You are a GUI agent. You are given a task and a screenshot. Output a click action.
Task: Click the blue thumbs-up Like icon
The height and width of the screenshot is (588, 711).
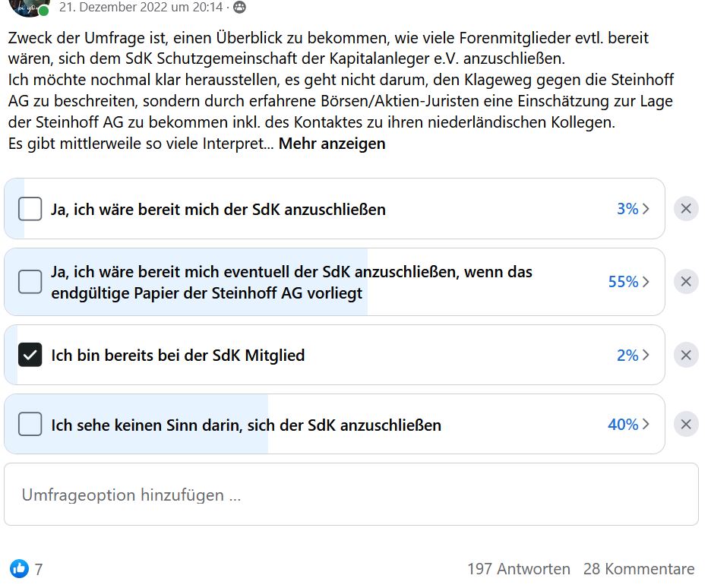click(x=17, y=568)
